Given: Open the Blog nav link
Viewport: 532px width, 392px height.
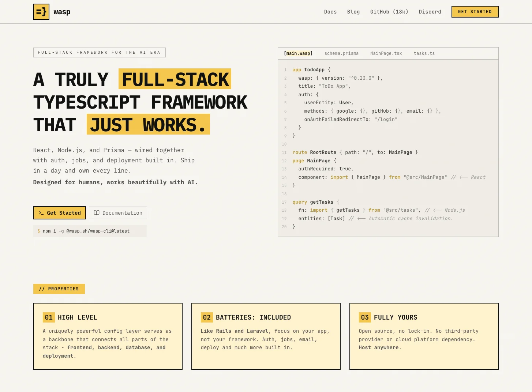Looking at the screenshot, I should coord(353,12).
